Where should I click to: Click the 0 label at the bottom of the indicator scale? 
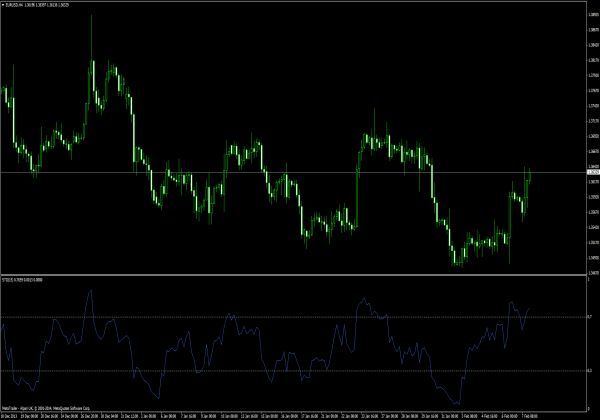pos(589,409)
